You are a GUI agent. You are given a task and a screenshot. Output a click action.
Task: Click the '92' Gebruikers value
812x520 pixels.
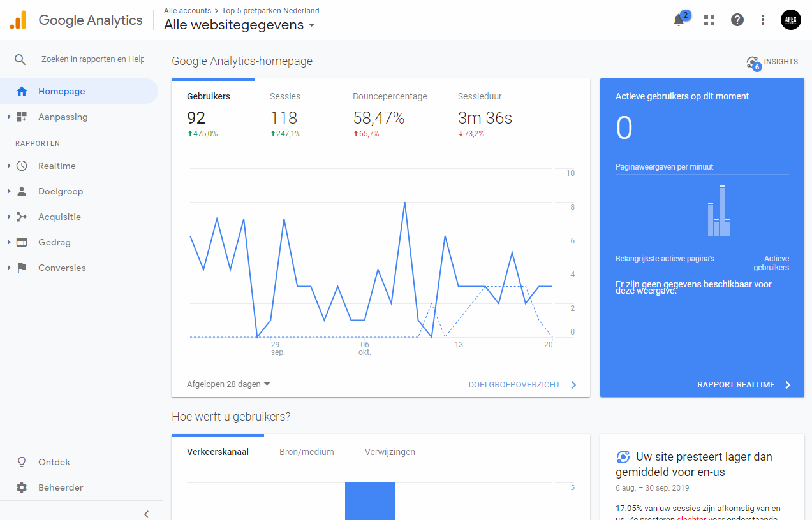coord(196,118)
